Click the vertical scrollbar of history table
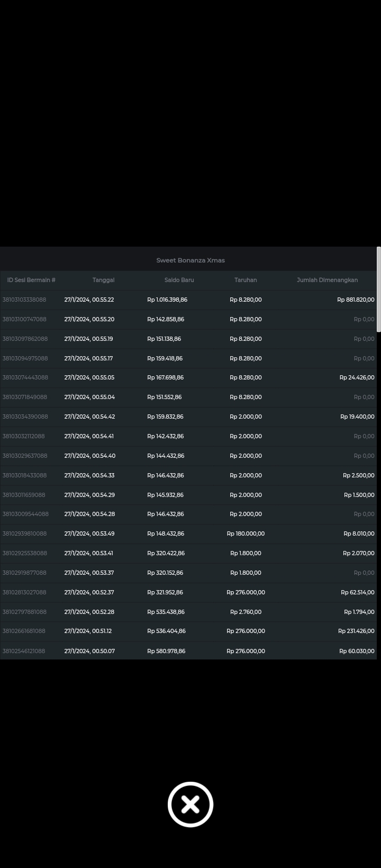Screen dimensions: 381x868 (378, 290)
